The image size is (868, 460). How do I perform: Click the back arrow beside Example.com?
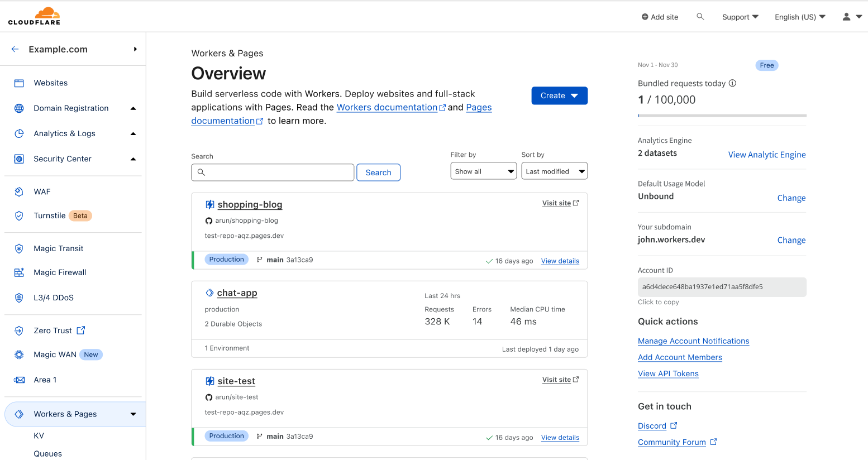[15, 49]
